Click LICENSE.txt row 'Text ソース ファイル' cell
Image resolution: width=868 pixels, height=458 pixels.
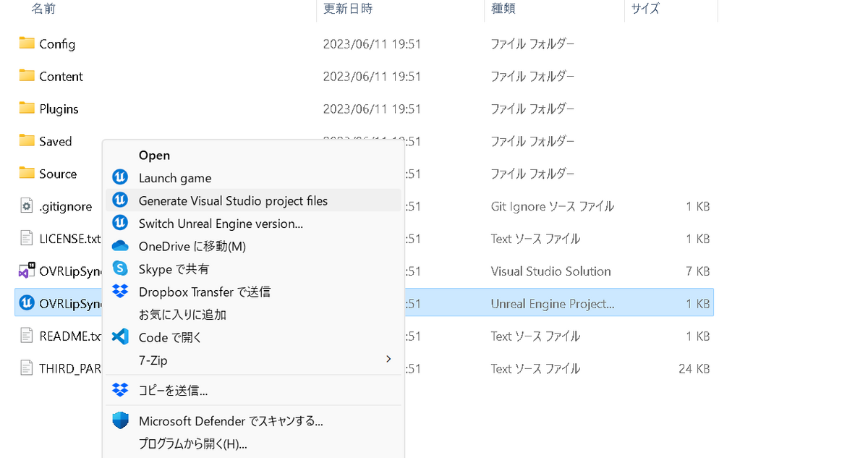(535, 239)
